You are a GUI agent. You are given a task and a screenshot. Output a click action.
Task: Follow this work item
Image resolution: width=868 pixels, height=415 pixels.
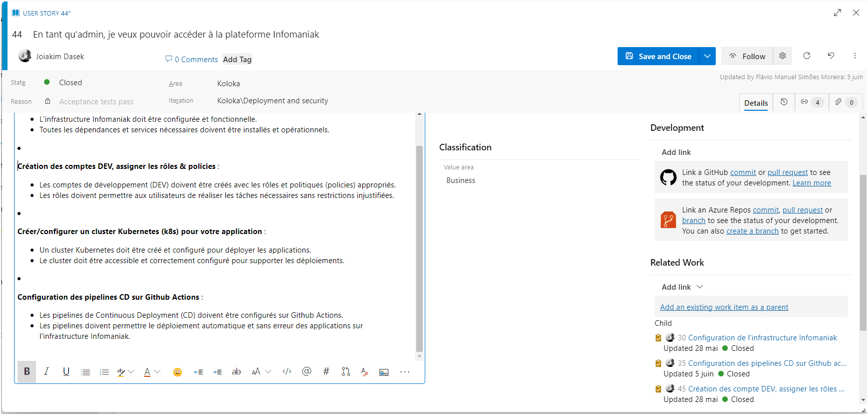click(747, 56)
